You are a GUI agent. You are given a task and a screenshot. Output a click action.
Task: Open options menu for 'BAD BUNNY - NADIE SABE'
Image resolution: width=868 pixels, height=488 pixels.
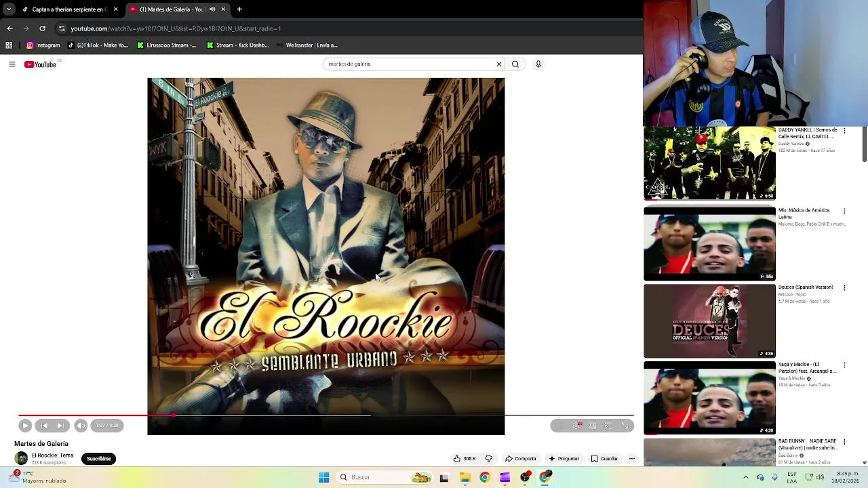pyautogui.click(x=844, y=442)
